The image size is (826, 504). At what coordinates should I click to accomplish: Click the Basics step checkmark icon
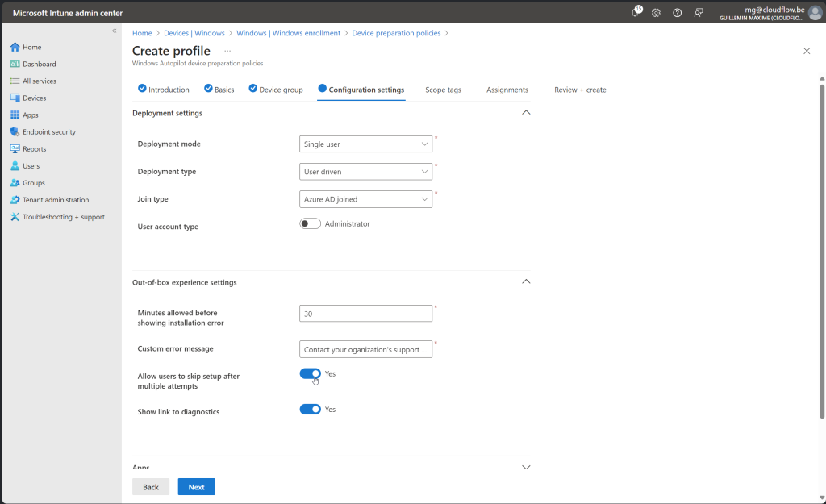pos(208,89)
